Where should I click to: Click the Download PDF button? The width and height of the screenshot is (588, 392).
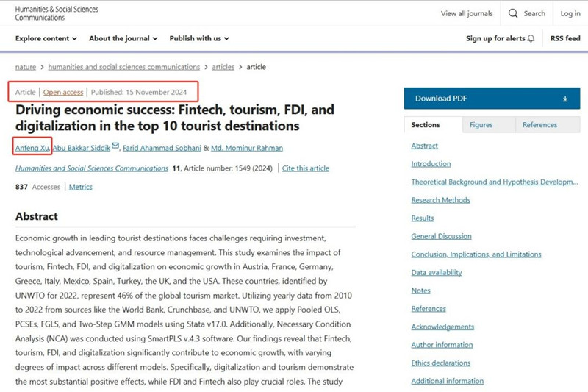(492, 99)
